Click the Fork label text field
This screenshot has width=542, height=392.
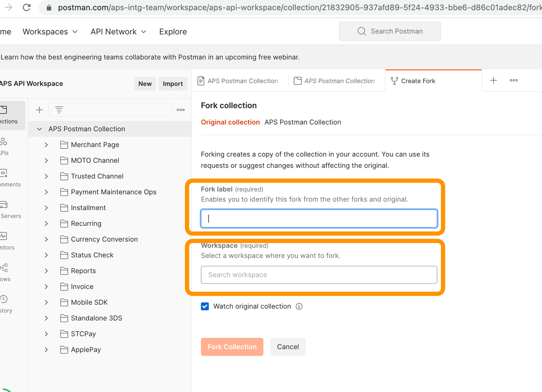319,219
